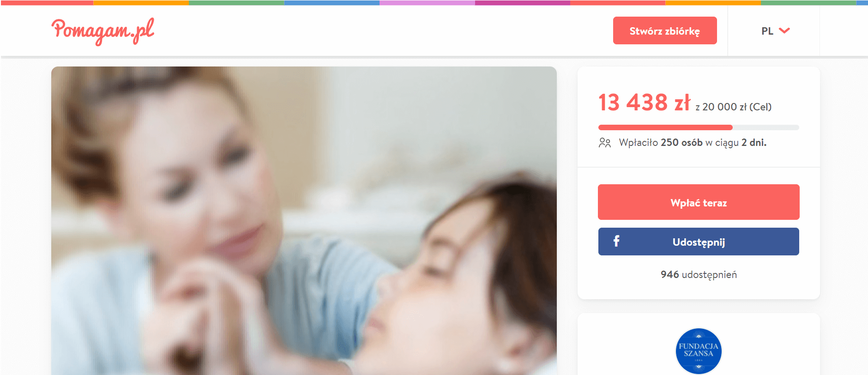Click the organizer foundation card
This screenshot has height=375, width=868.
click(699, 344)
